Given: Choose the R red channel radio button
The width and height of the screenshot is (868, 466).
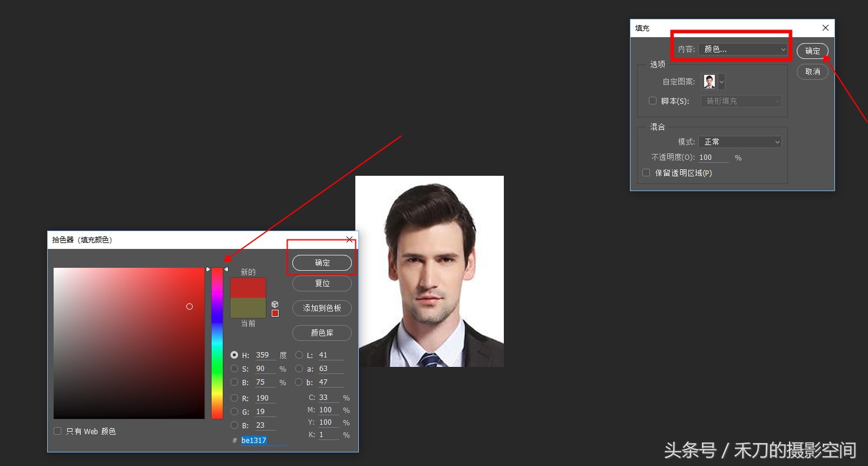Looking at the screenshot, I should [235, 398].
